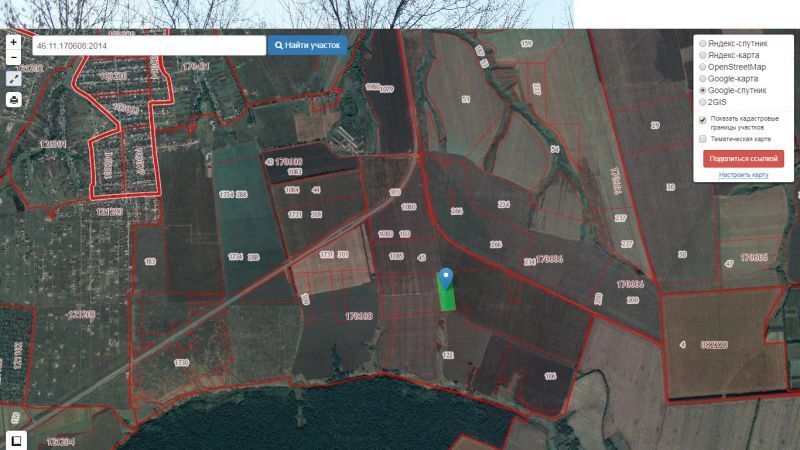Open the Настроить карту link

743,175
